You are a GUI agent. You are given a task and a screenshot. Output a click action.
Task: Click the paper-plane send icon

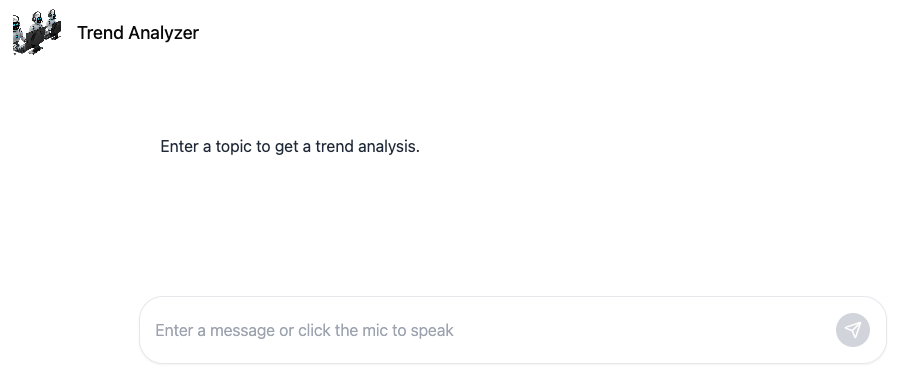pyautogui.click(x=853, y=330)
